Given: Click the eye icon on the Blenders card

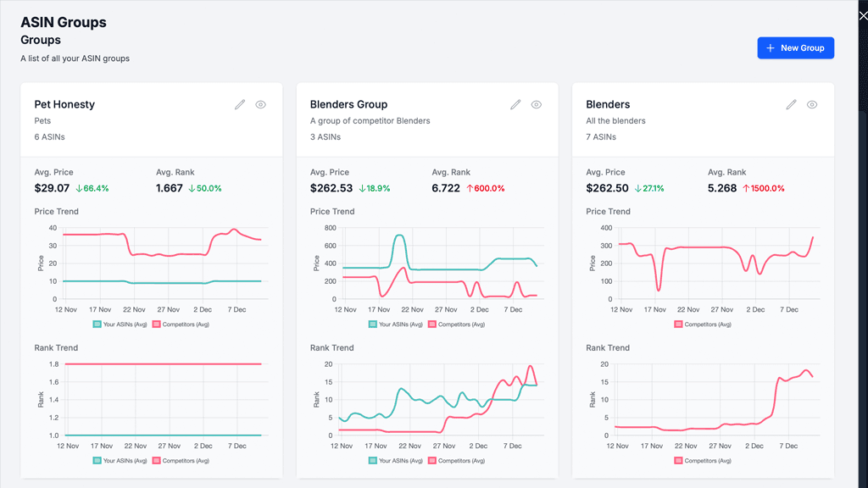Looking at the screenshot, I should (811, 104).
